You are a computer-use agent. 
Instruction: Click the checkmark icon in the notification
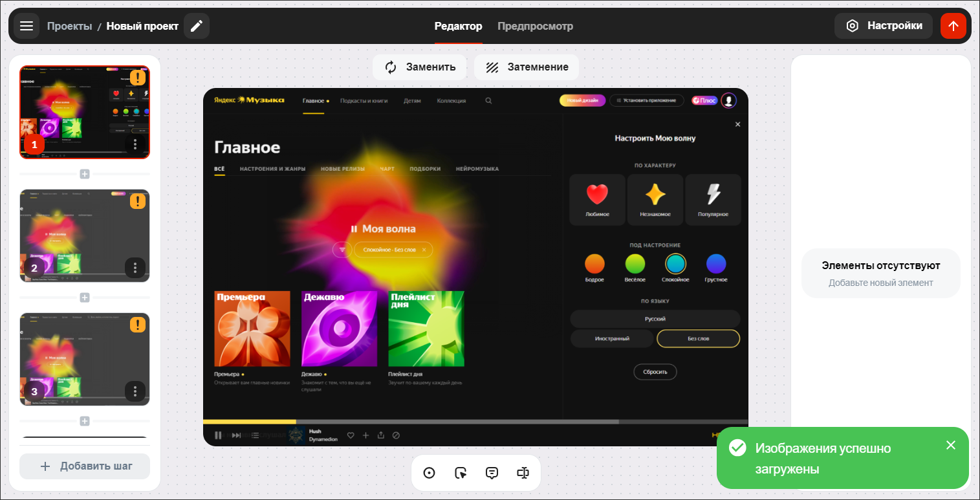(737, 448)
